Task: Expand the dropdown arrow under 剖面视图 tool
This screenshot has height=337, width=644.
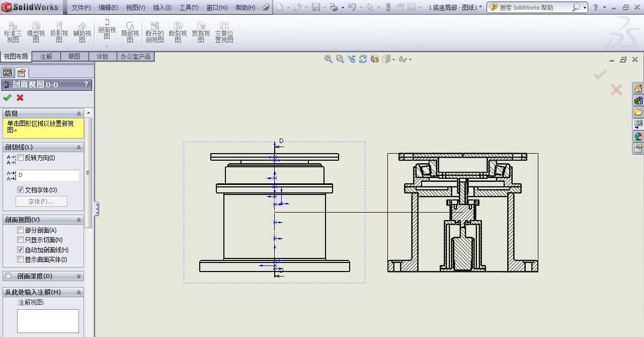Action: pos(107,46)
